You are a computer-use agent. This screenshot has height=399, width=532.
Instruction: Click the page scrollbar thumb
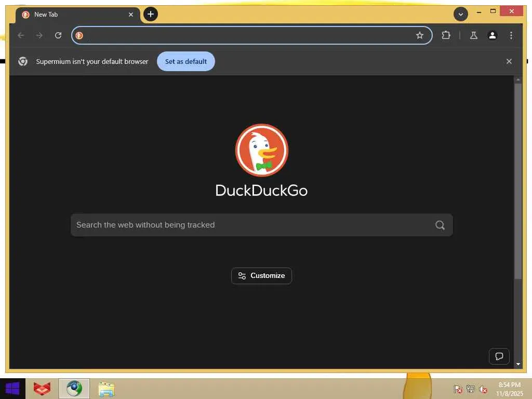click(518, 181)
